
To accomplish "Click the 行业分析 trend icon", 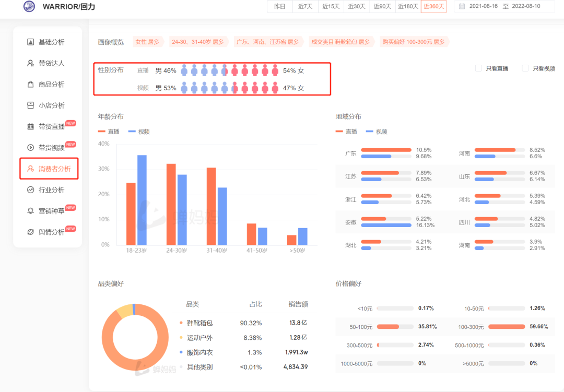I will tap(30, 189).
